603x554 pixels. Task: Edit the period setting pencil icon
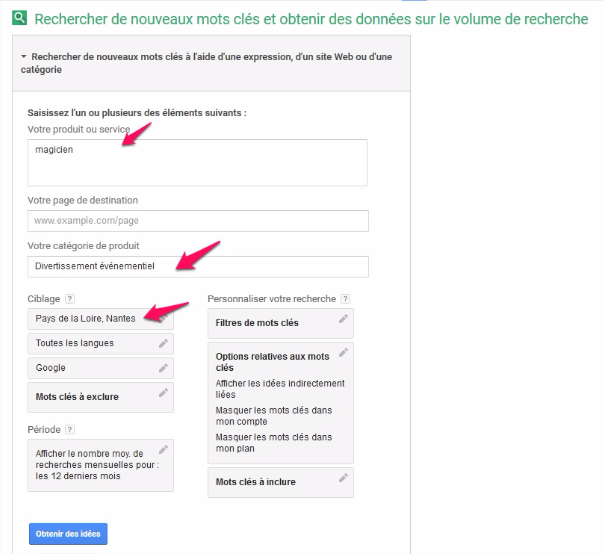(x=163, y=449)
